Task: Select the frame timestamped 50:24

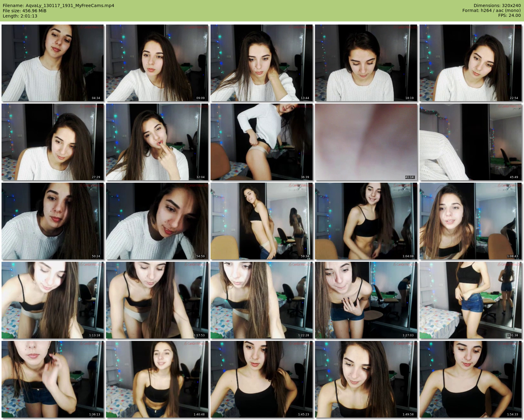Action: pos(53,221)
